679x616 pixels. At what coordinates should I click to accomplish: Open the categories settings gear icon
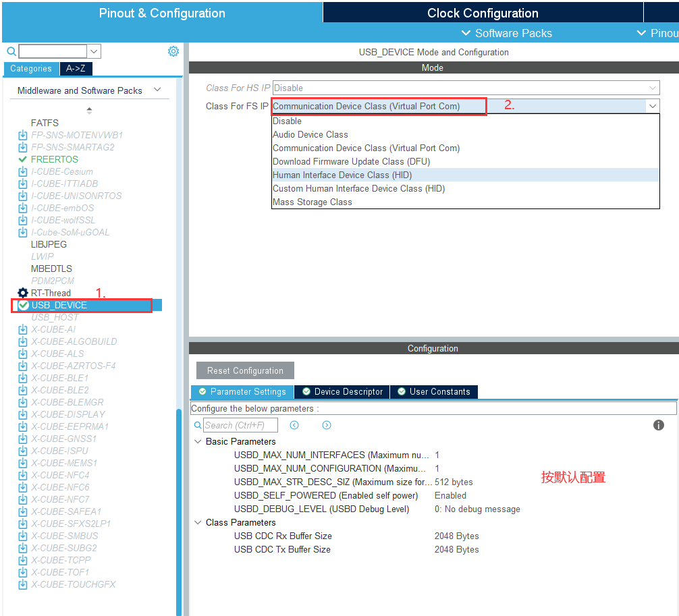click(173, 51)
